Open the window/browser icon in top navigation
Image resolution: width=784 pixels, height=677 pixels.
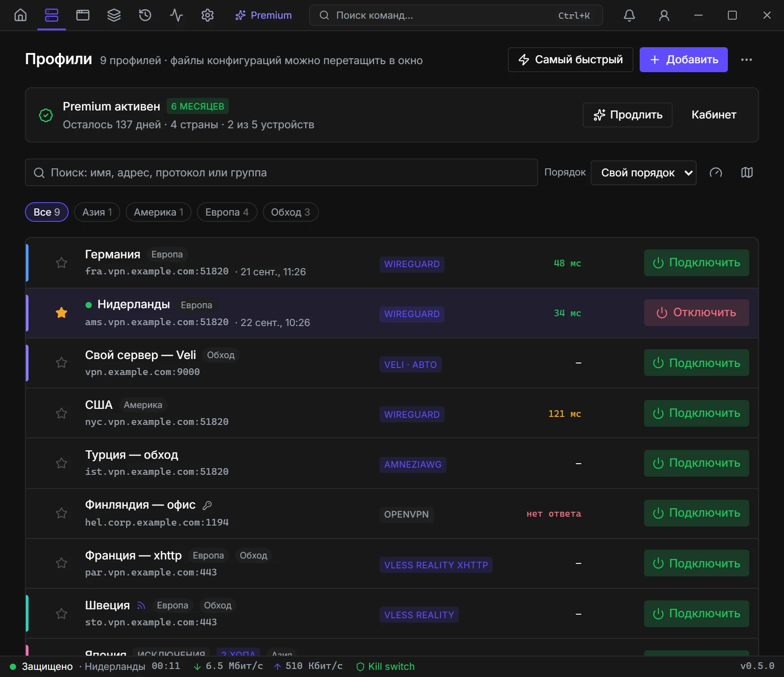click(83, 16)
